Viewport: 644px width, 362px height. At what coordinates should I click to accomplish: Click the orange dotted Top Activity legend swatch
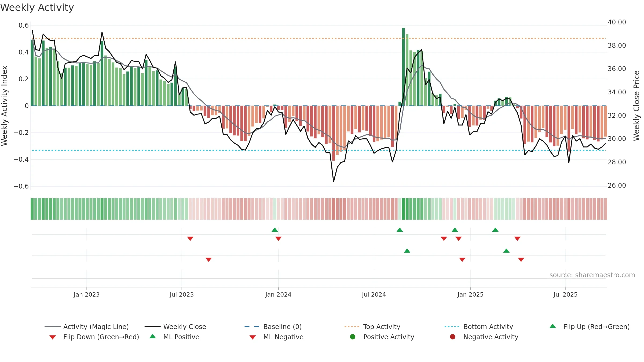[352, 327]
